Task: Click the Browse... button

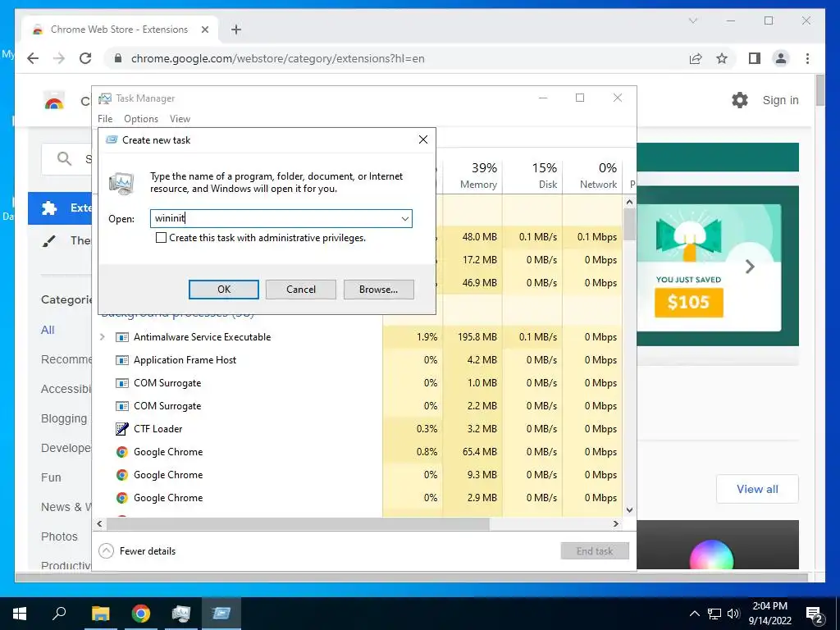Action: point(378,290)
